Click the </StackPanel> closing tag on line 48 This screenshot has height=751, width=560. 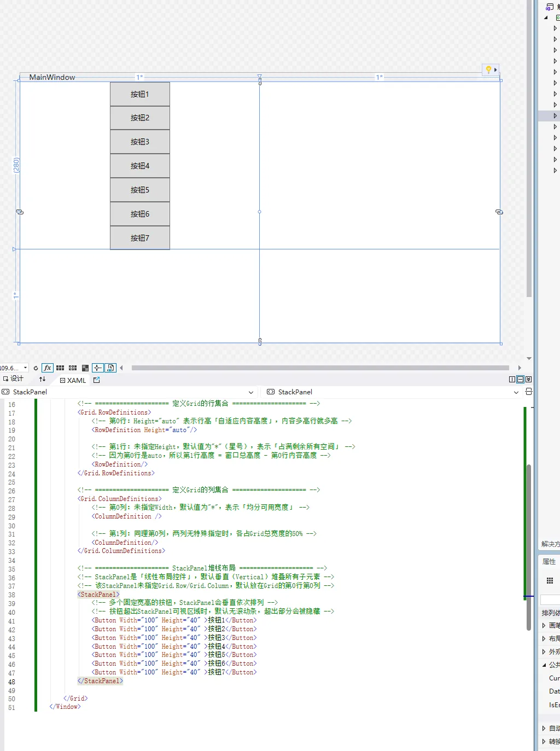tap(100, 681)
